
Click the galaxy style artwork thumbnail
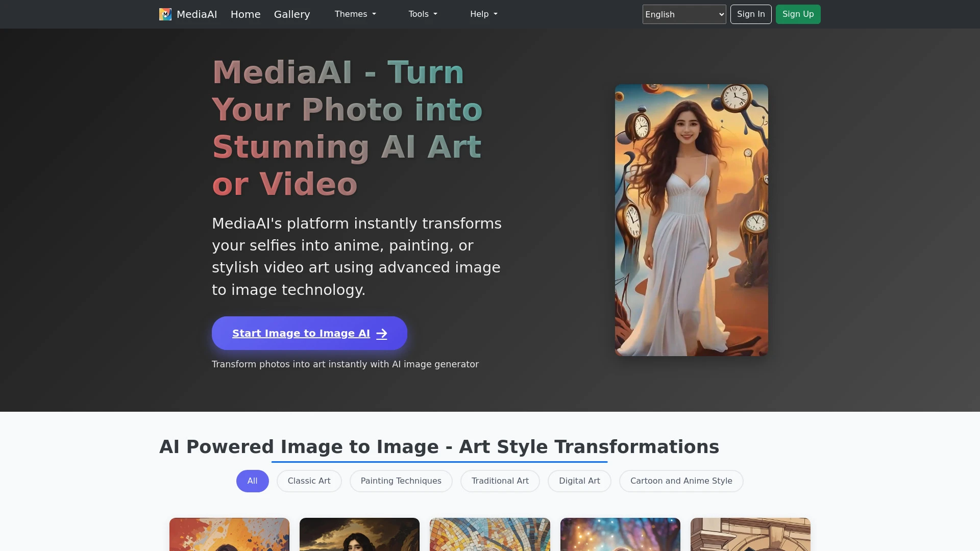[620, 535]
